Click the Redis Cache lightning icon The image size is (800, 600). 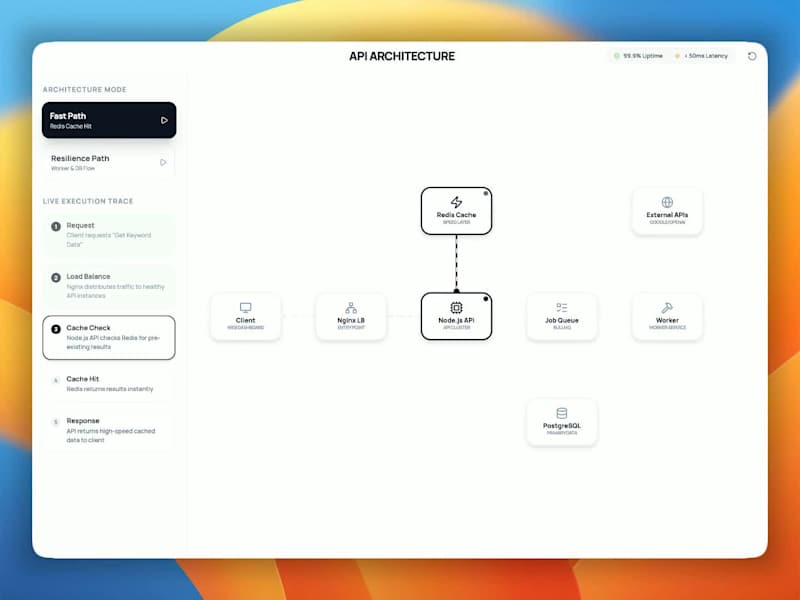tap(456, 203)
